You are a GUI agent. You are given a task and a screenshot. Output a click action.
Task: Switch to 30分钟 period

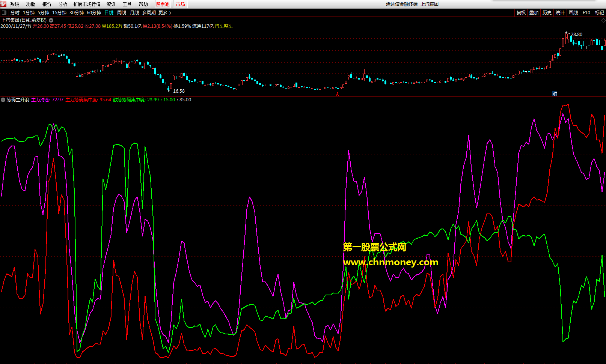[77, 13]
